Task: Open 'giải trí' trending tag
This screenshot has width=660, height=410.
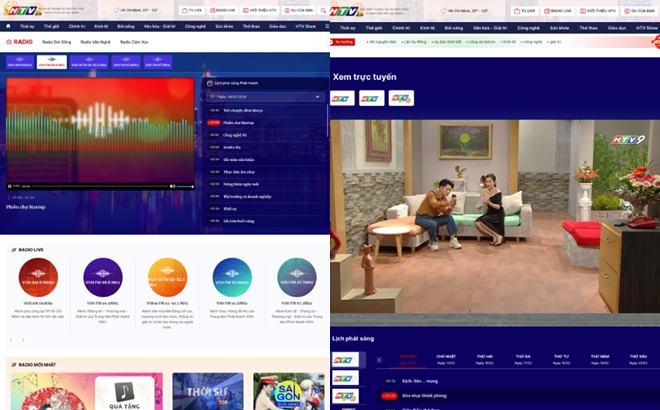Action: coord(554,42)
